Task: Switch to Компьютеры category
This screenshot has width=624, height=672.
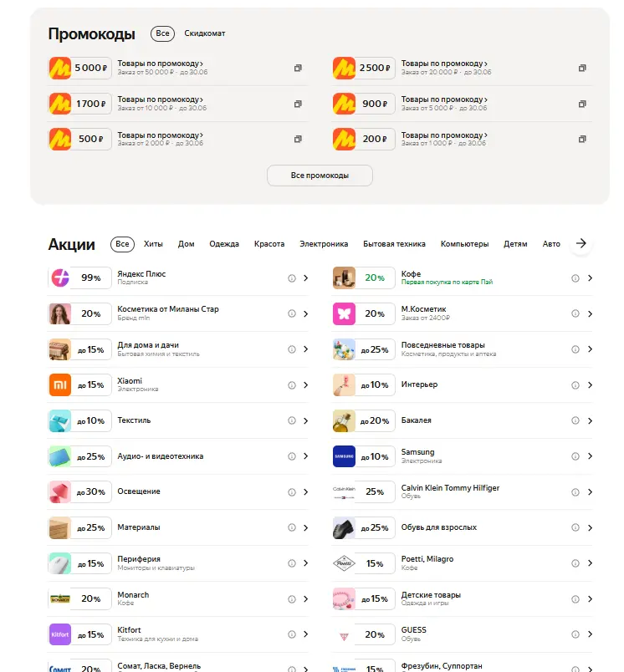Action: tap(464, 244)
